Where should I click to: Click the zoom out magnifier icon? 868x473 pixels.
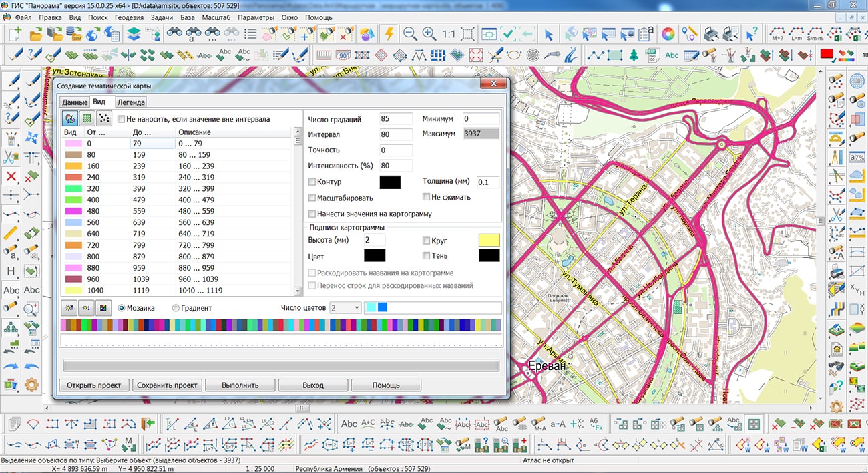click(410, 33)
